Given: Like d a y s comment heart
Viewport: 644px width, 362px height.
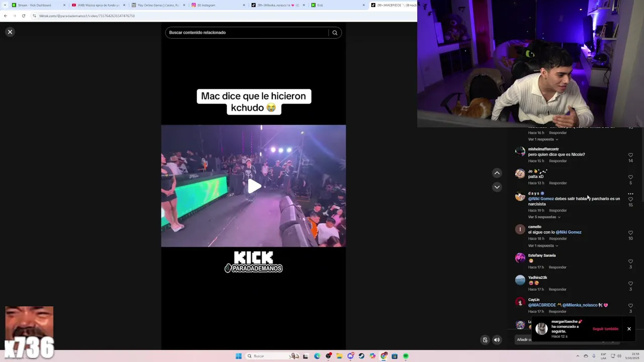Looking at the screenshot, I should pos(630,200).
